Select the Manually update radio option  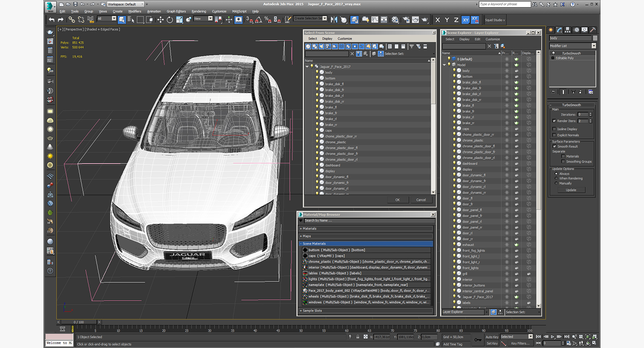click(556, 183)
